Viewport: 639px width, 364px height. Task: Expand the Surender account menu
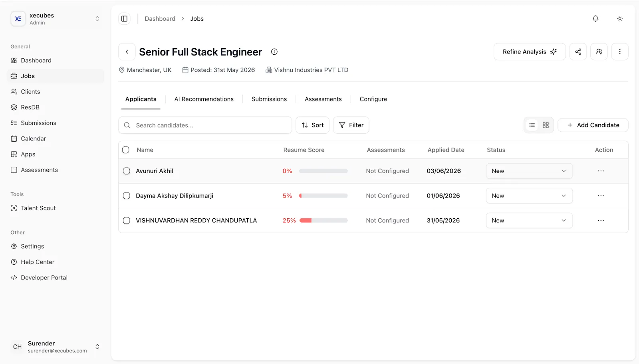click(97, 347)
